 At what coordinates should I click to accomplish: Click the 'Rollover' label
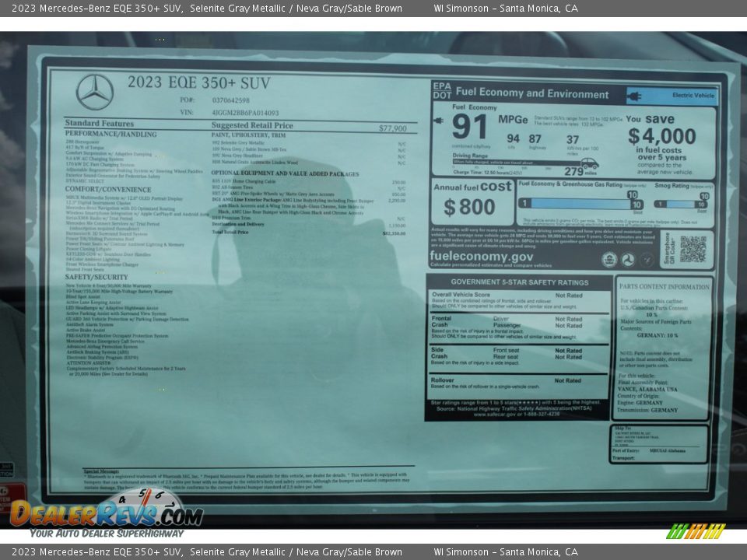coord(443,380)
